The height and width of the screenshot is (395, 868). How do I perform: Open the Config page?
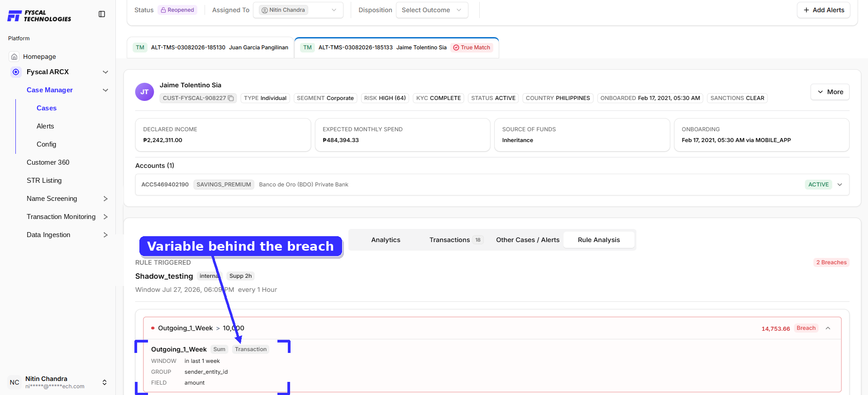pos(47,144)
